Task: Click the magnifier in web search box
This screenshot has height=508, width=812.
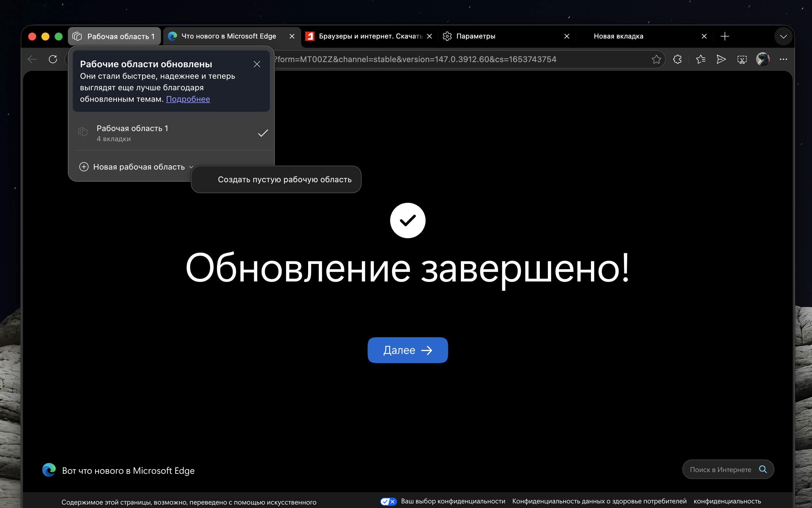Action: (x=763, y=469)
